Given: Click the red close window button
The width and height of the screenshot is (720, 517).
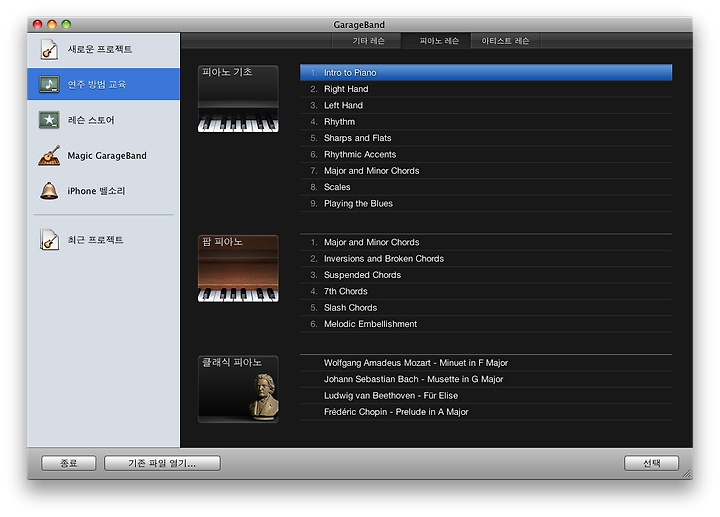Looking at the screenshot, I should coord(38,24).
